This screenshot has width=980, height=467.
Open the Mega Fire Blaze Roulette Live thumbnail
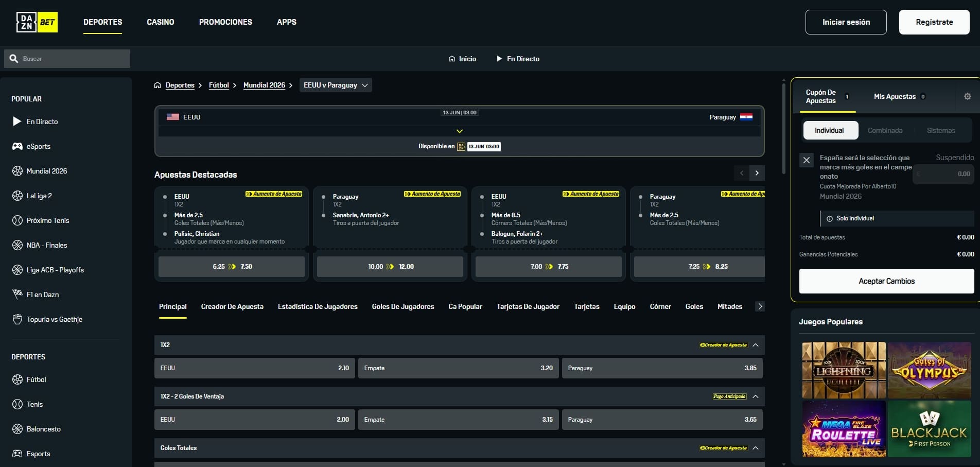tap(844, 429)
